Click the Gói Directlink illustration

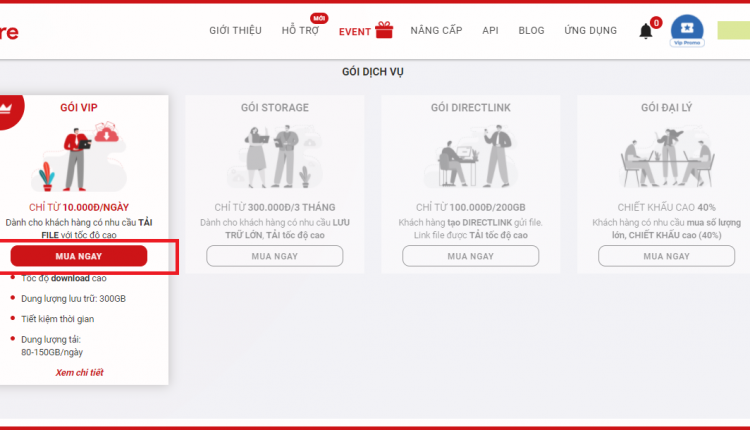(x=471, y=157)
